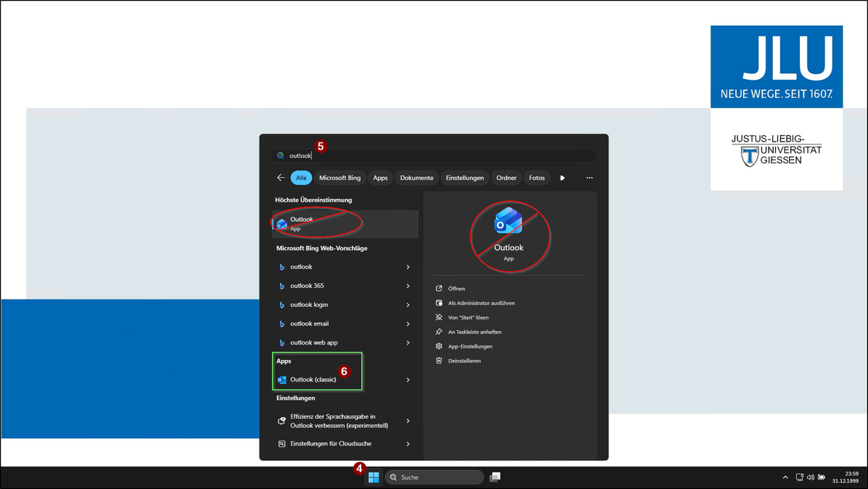Click the Outlook (classic) app icon
The image size is (868, 489).
(x=282, y=380)
